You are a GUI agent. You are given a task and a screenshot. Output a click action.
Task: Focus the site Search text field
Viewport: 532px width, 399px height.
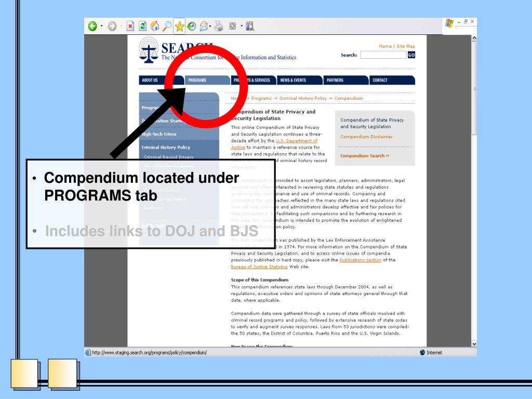(383, 55)
